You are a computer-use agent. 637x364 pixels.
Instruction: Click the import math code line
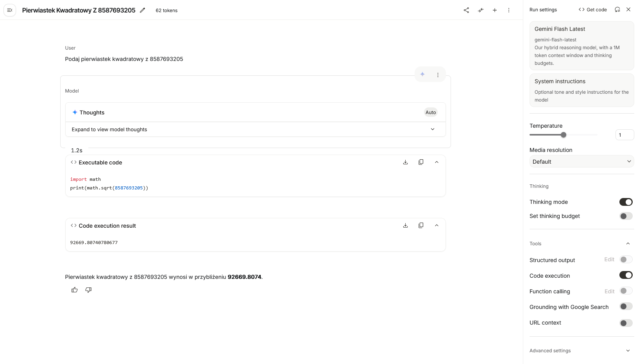pyautogui.click(x=86, y=179)
